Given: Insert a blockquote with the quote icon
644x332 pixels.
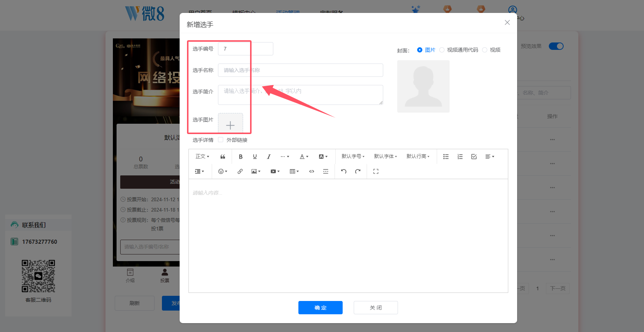Looking at the screenshot, I should click(x=223, y=157).
